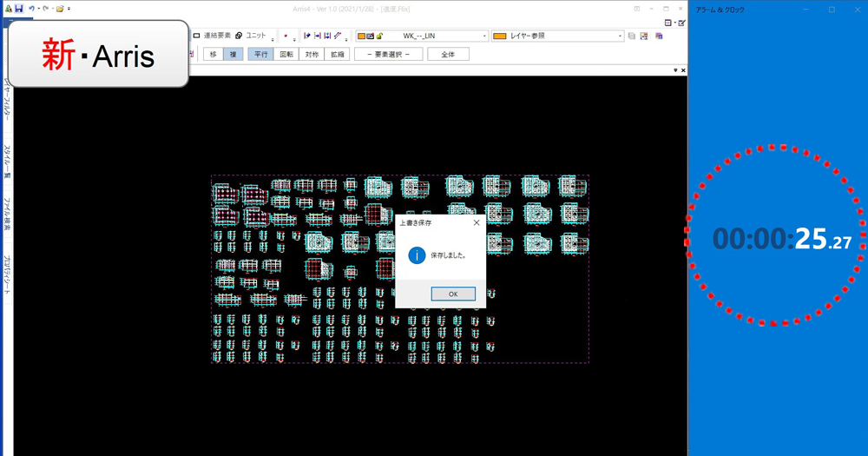The width and height of the screenshot is (868, 456).
Task: Click the 全体 button
Action: [448, 54]
